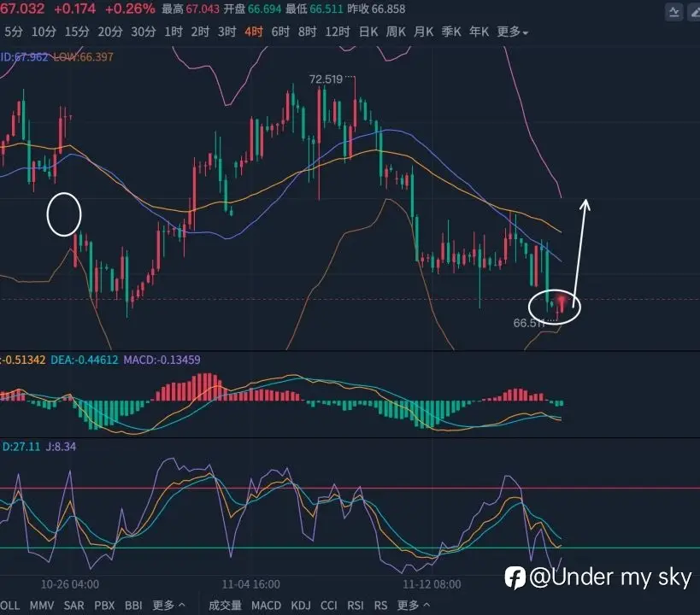Select the MMV main indicator
Image resolution: width=700 pixels, height=615 pixels.
(x=42, y=606)
